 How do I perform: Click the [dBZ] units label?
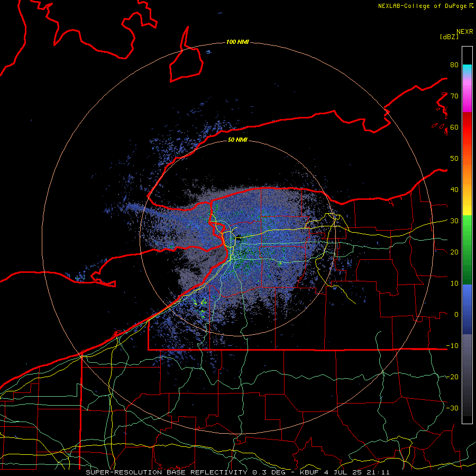click(x=449, y=36)
